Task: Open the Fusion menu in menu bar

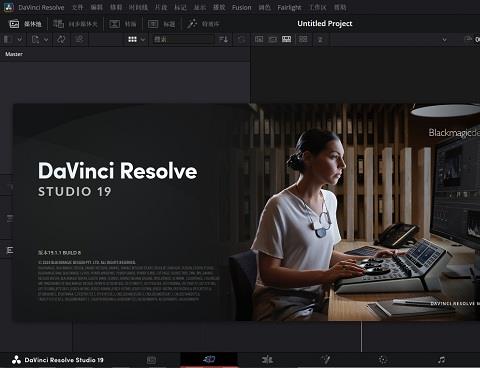Action: click(x=242, y=7)
